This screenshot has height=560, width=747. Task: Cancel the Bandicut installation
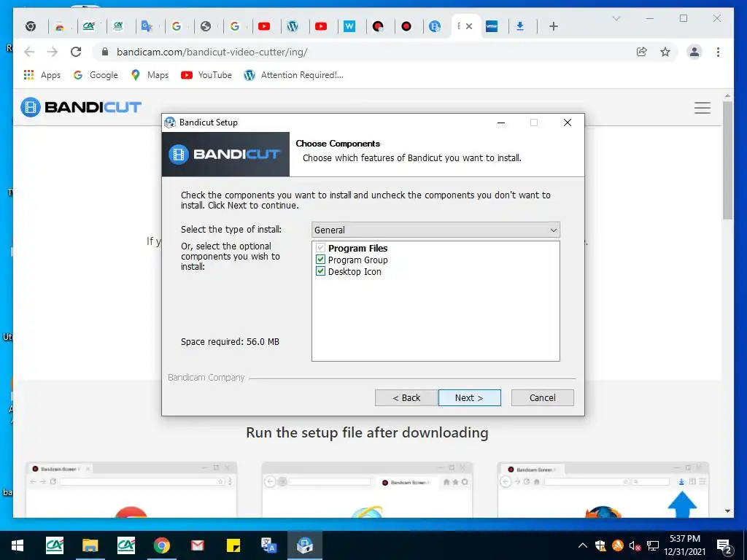542,397
